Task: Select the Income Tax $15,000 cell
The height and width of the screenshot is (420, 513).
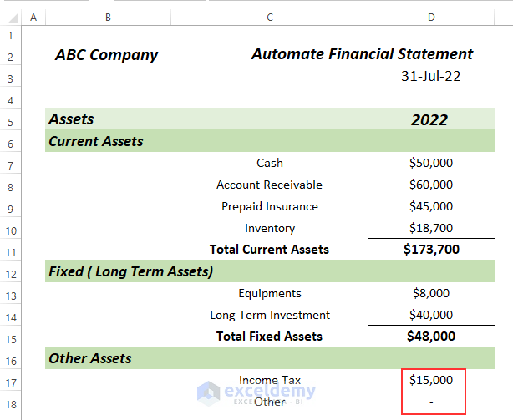Action: click(431, 380)
